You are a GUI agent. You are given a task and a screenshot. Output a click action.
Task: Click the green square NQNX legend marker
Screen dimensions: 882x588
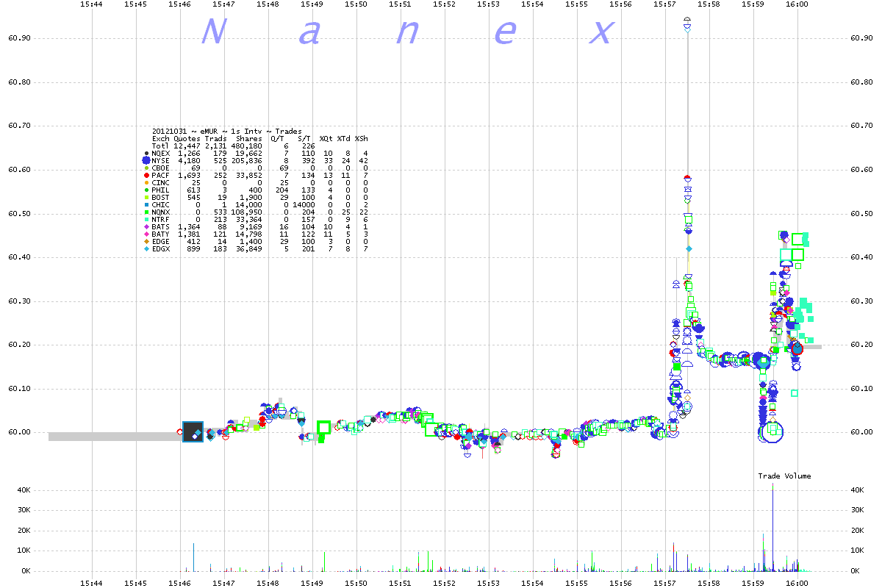(146, 212)
